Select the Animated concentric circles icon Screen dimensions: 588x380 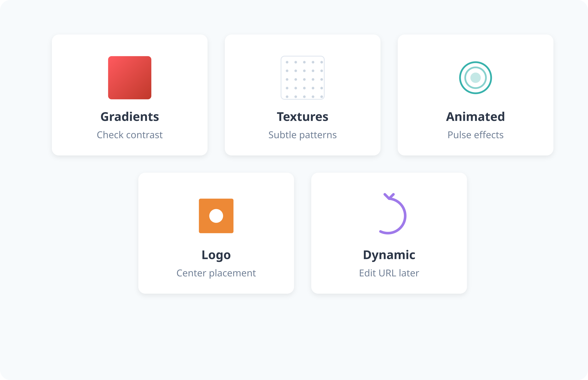(475, 78)
